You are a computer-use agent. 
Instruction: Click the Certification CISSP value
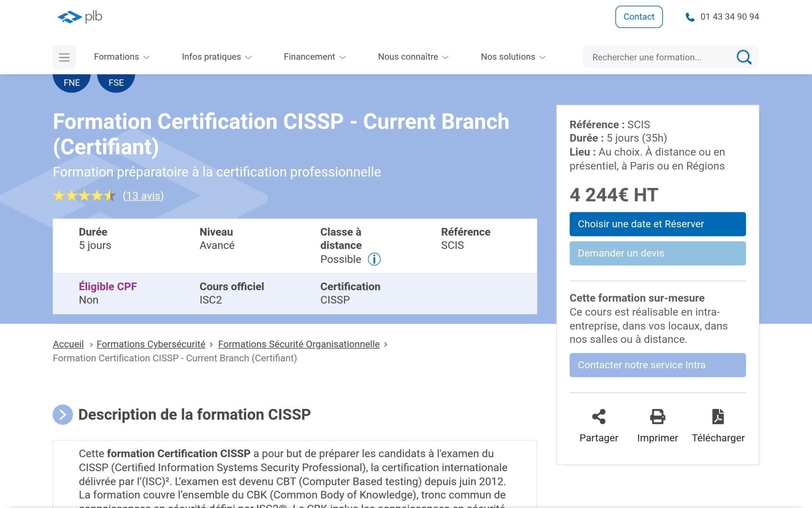[x=335, y=300]
